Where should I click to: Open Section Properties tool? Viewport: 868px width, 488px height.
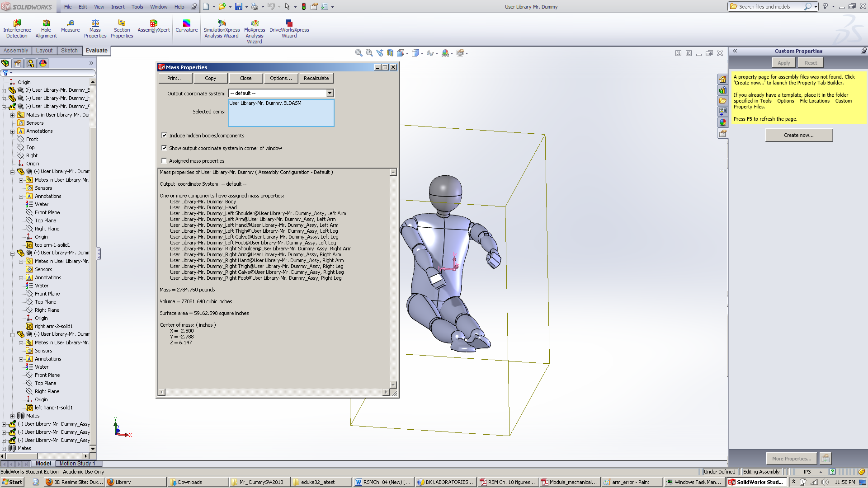point(122,29)
